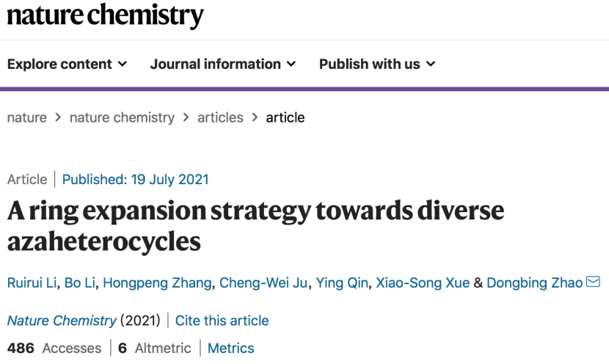Open author Cheng-Wei Ju's details
The width and height of the screenshot is (609, 364).
coord(263,283)
